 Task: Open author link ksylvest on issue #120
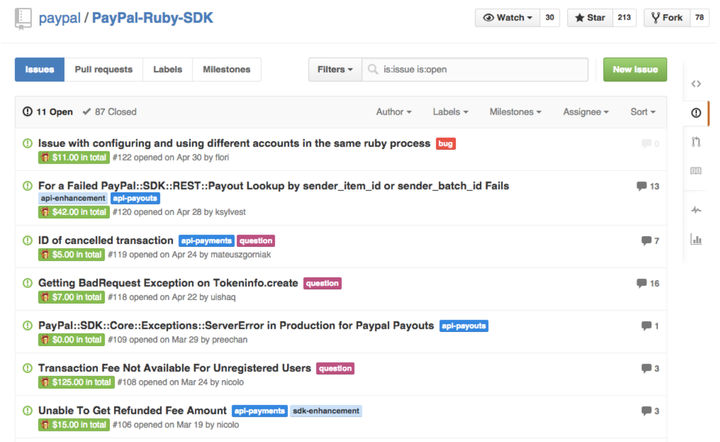coord(230,212)
